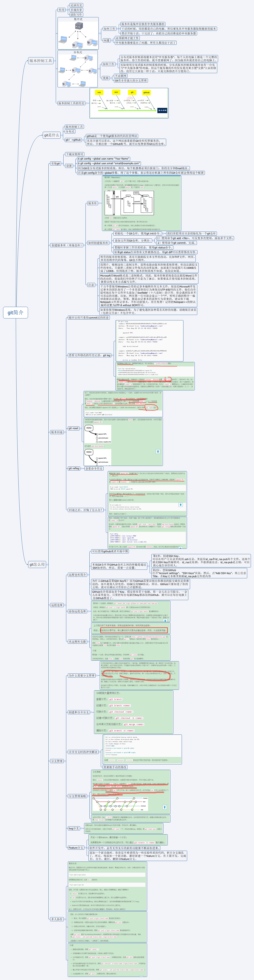Select the 'Feature分支' node
254x980 pixels.
(x=76, y=848)
